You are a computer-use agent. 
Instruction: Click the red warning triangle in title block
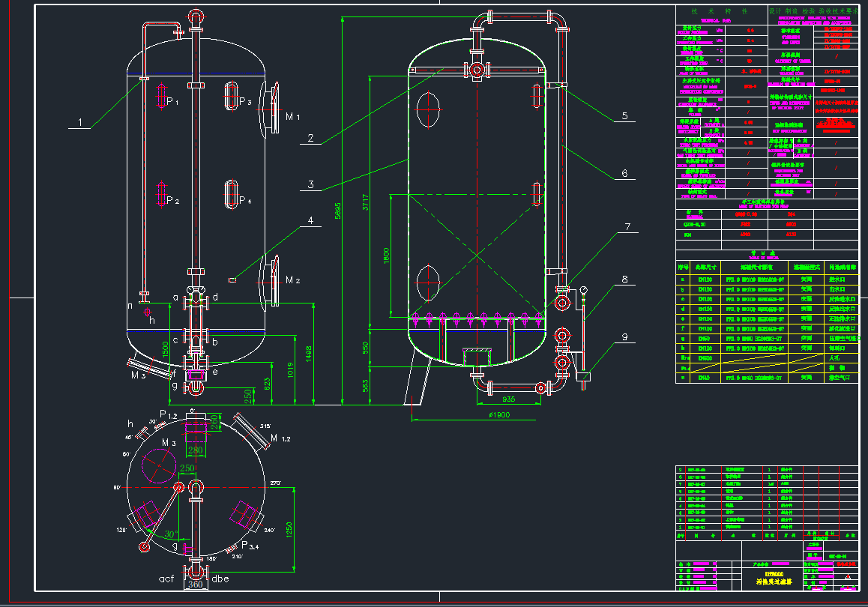[x=848, y=578]
